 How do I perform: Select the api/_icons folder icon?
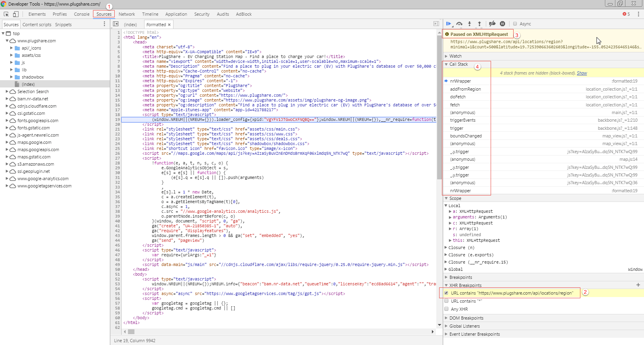tap(17, 48)
